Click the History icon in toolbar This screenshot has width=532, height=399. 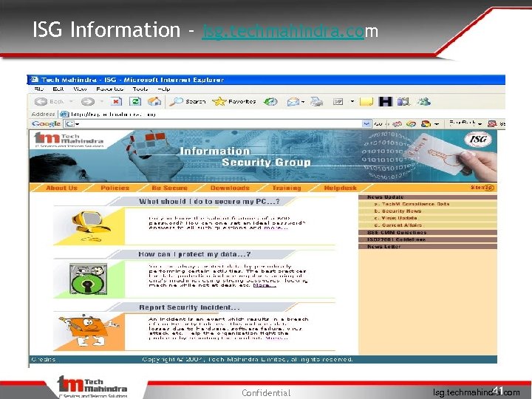[270, 101]
